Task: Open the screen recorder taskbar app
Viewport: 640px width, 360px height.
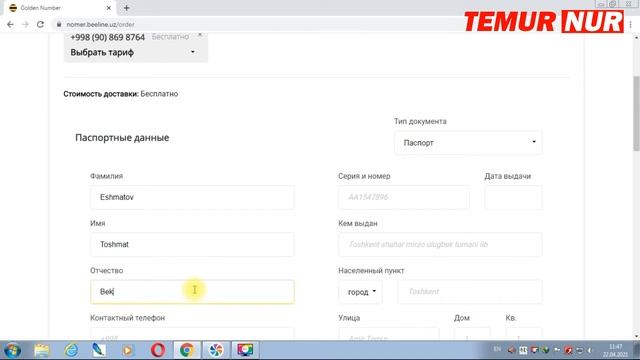Action: click(x=245, y=350)
